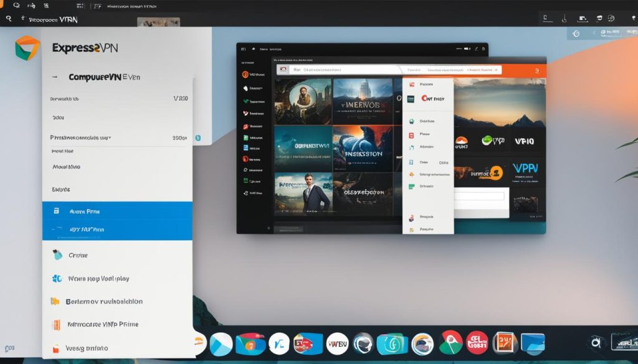Open girl-in-circle movie thumbnail
Image resolution: width=638 pixels, height=364 pixels.
coord(303,101)
